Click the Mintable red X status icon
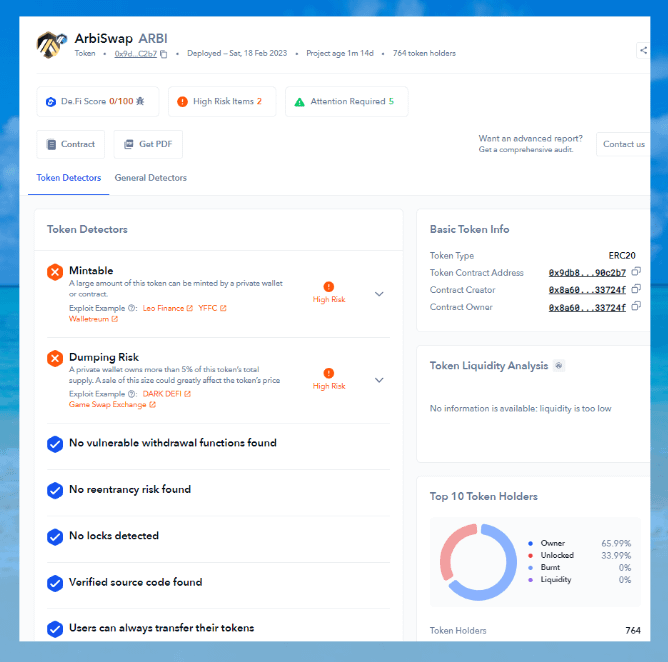This screenshot has height=662, width=668. [55, 271]
